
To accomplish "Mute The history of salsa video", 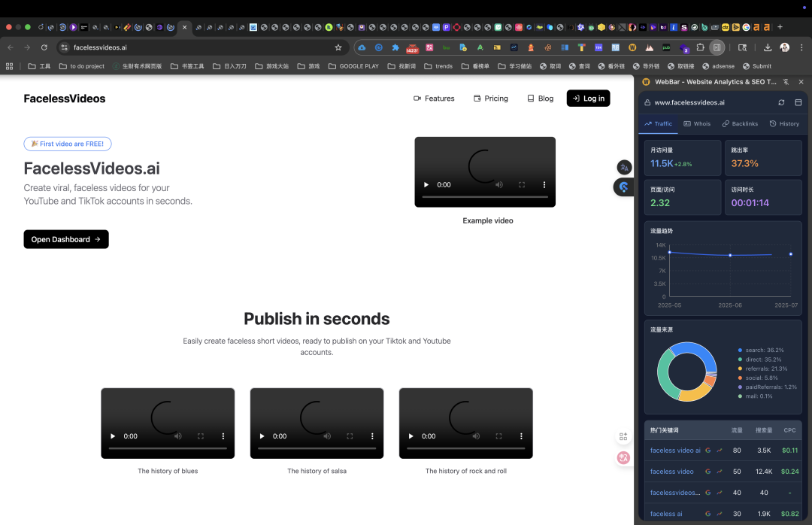I will click(327, 436).
